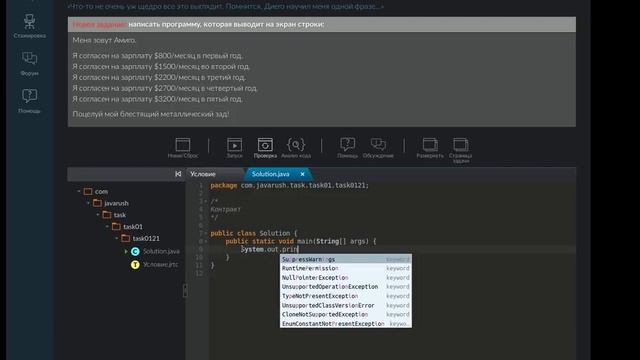Switch to the Условие tab
640x360 pixels.
(203, 174)
